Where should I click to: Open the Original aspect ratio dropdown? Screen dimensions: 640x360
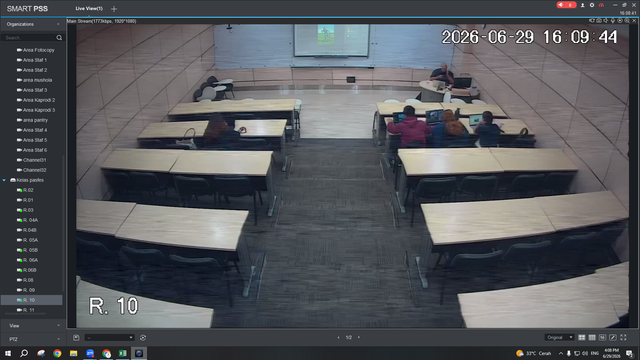point(560,337)
